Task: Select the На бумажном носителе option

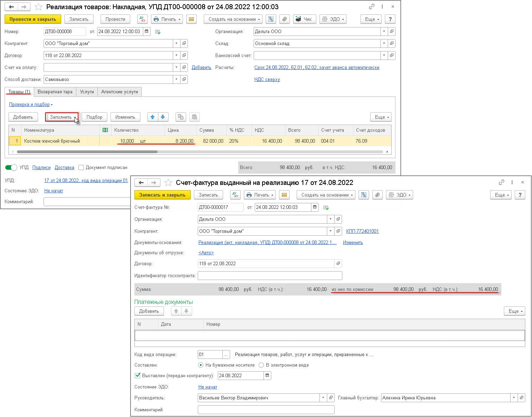Action: [201, 365]
